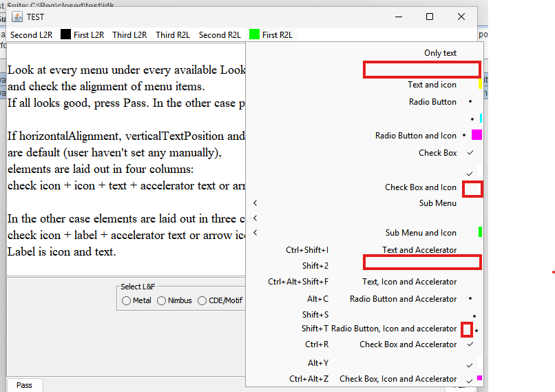This screenshot has width=555, height=392.
Task: Click the black icon beside First L2R
Action: click(65, 34)
